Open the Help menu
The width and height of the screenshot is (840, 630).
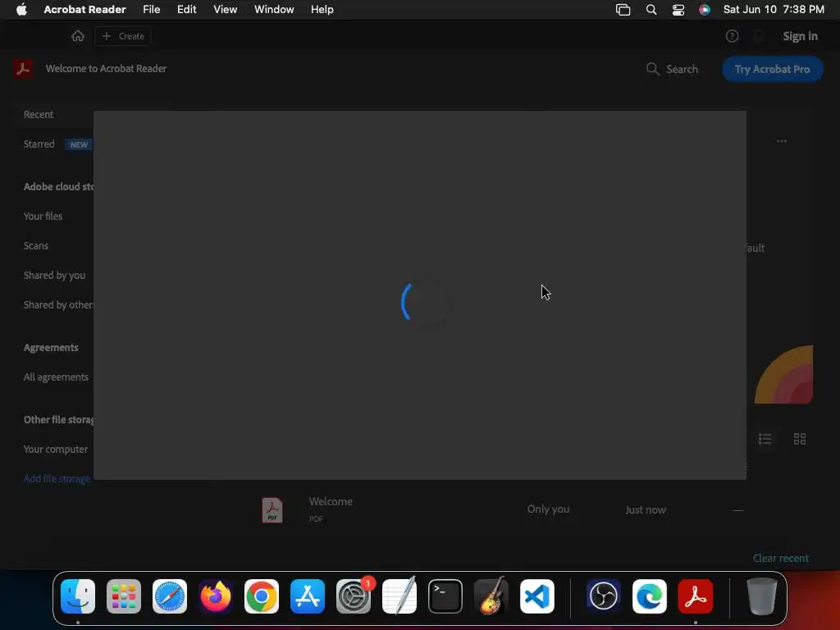pos(322,9)
